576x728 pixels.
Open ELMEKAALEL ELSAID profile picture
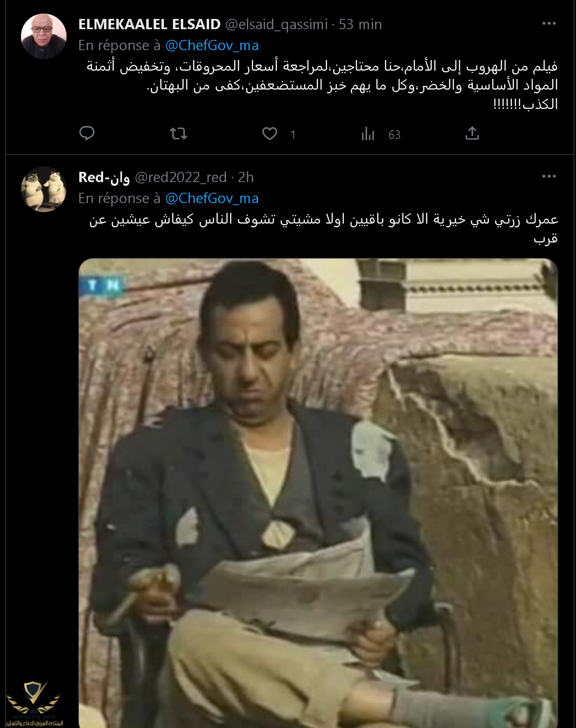[44, 36]
